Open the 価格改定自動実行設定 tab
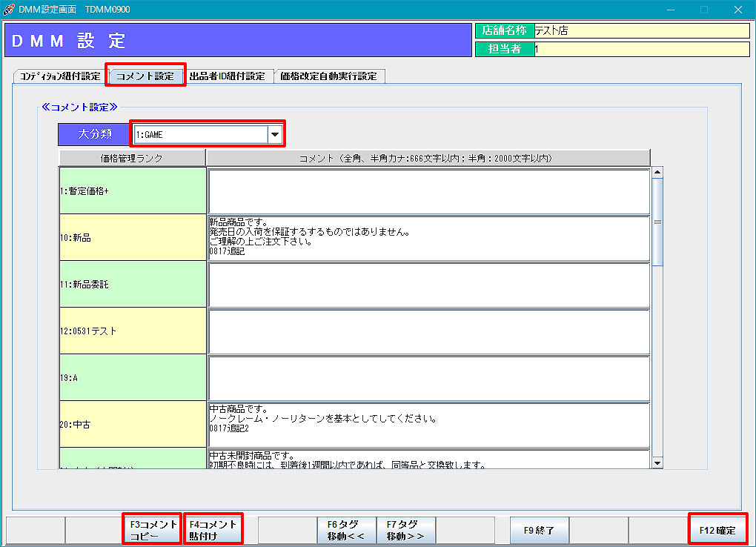756x547 pixels. click(x=328, y=76)
